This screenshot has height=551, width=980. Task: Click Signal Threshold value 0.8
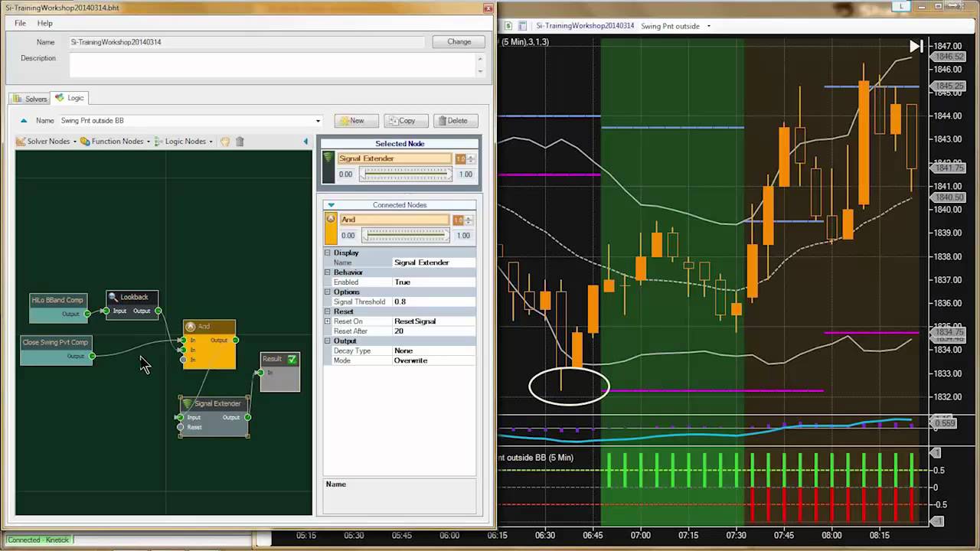(x=433, y=302)
